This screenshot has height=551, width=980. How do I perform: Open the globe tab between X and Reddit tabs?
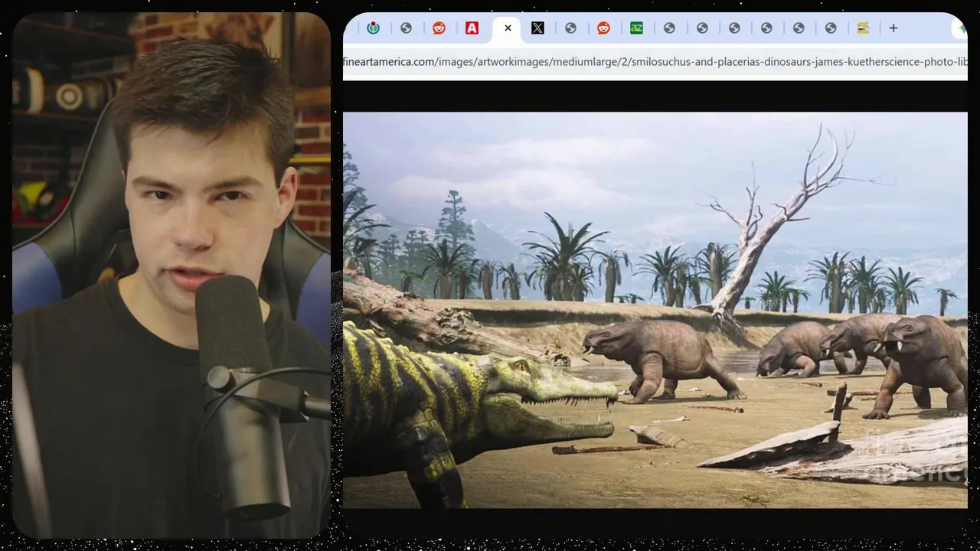point(570,28)
